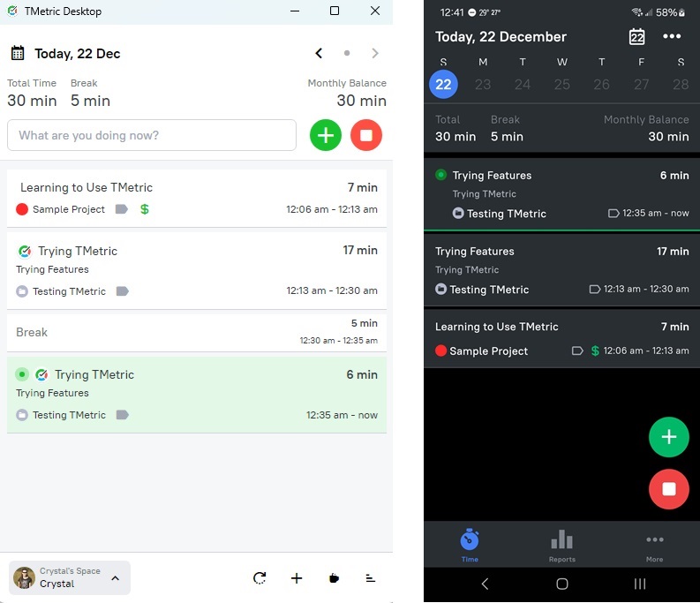This screenshot has height=603, width=700.
Task: Click the '12:13 am - 12:30 am' time range in Desktop
Action: tap(332, 290)
